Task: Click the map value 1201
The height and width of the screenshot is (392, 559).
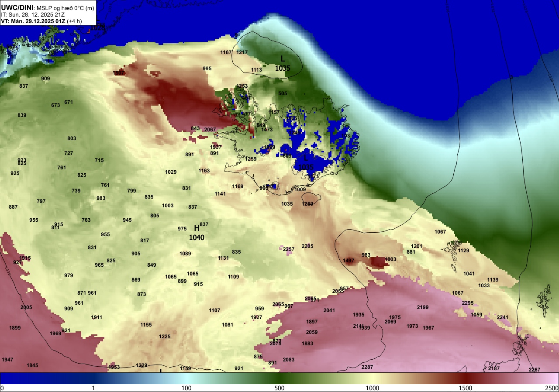Action: (x=417, y=246)
